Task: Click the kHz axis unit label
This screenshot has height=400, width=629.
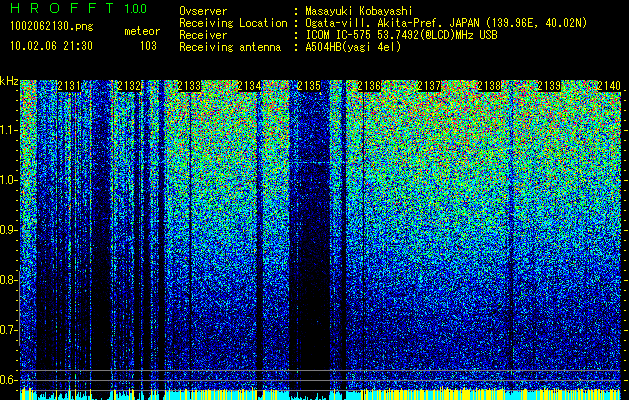Action: [x=9, y=82]
